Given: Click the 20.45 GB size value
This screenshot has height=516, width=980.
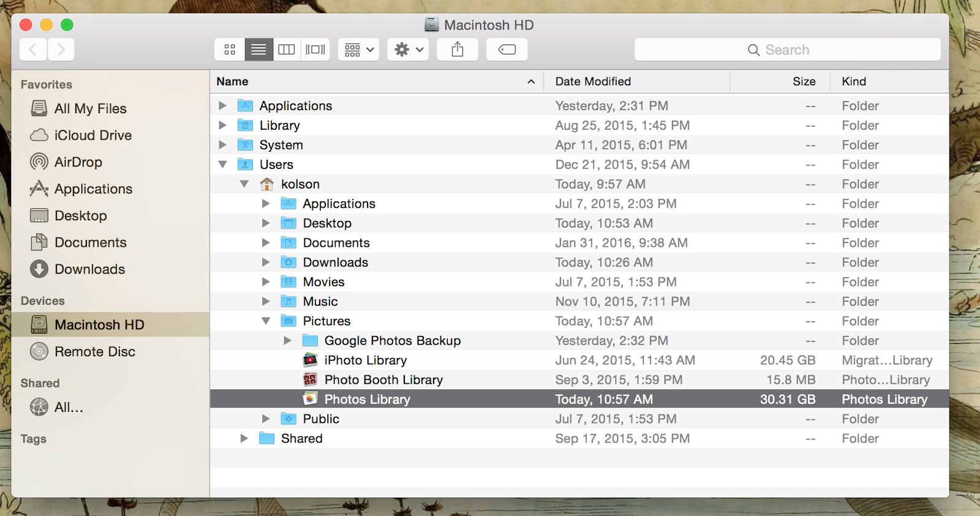Looking at the screenshot, I should [x=788, y=361].
